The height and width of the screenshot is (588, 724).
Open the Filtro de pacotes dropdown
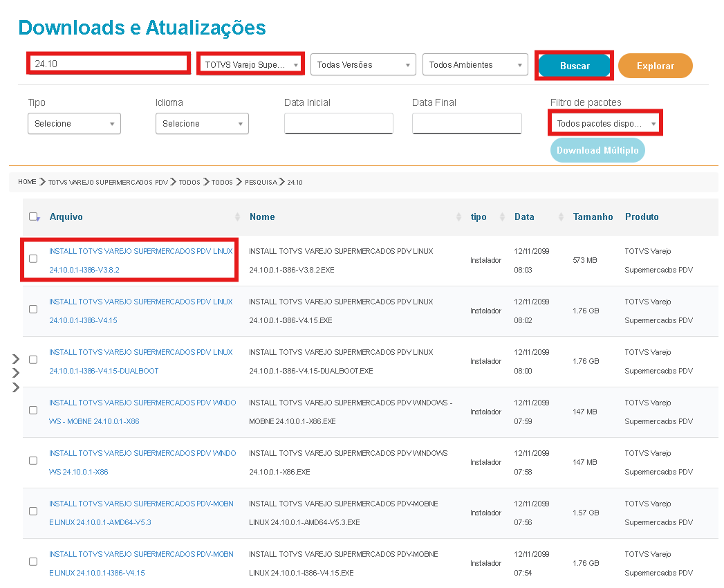605,124
